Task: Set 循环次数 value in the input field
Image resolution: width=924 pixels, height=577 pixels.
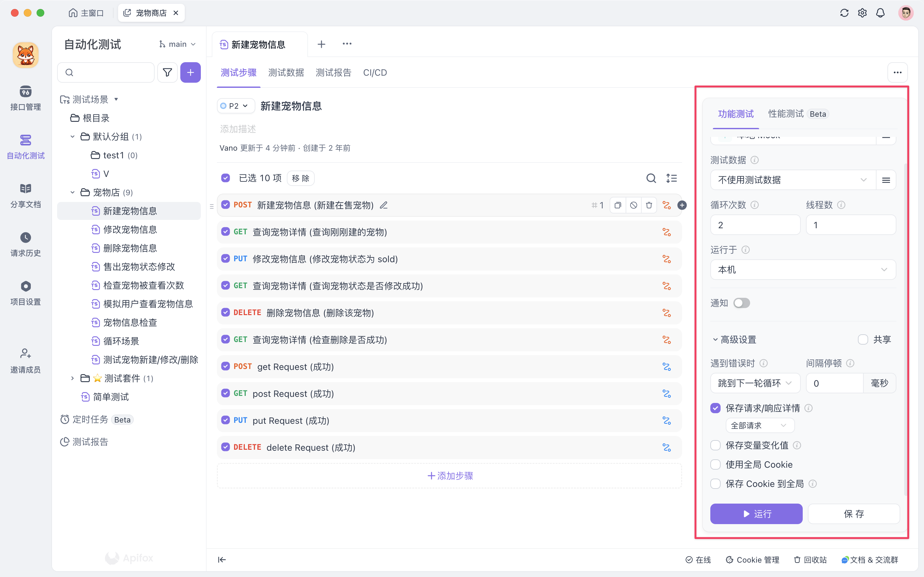Action: (x=755, y=225)
